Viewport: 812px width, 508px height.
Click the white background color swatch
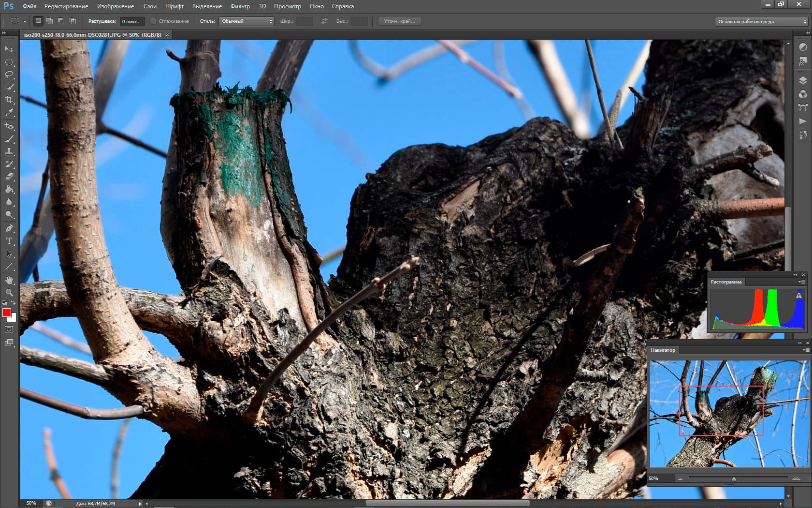tap(14, 319)
